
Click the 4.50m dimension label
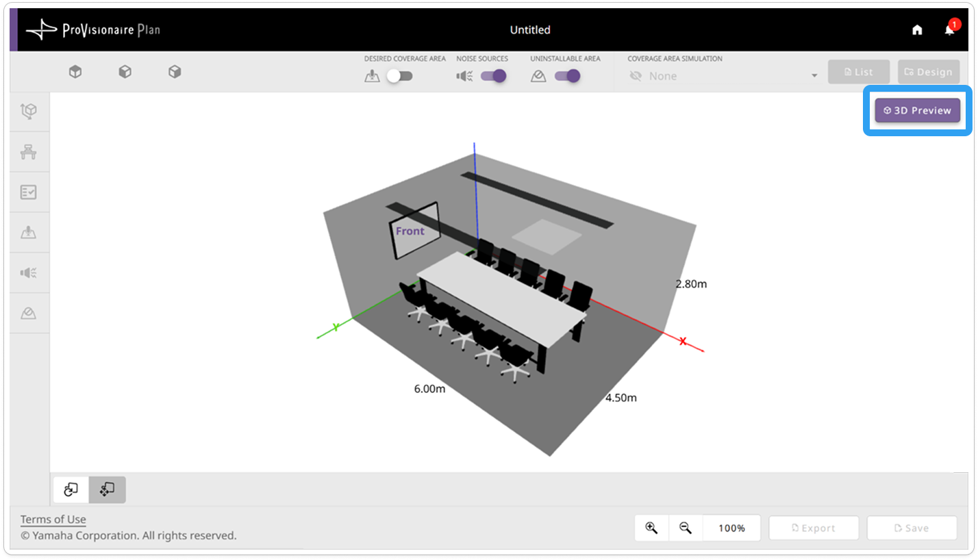coord(620,398)
